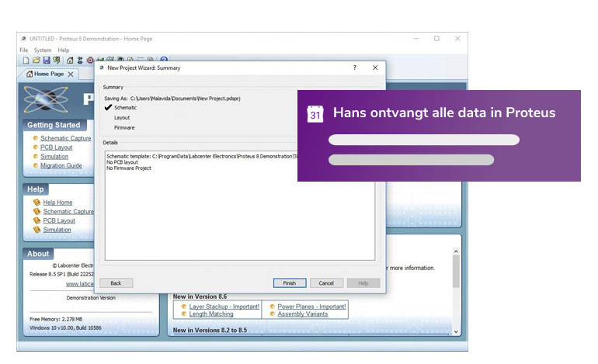Click the Schematic Capture toolbar icon
Screen dimensions: 598x364
pyautogui.click(x=80, y=61)
